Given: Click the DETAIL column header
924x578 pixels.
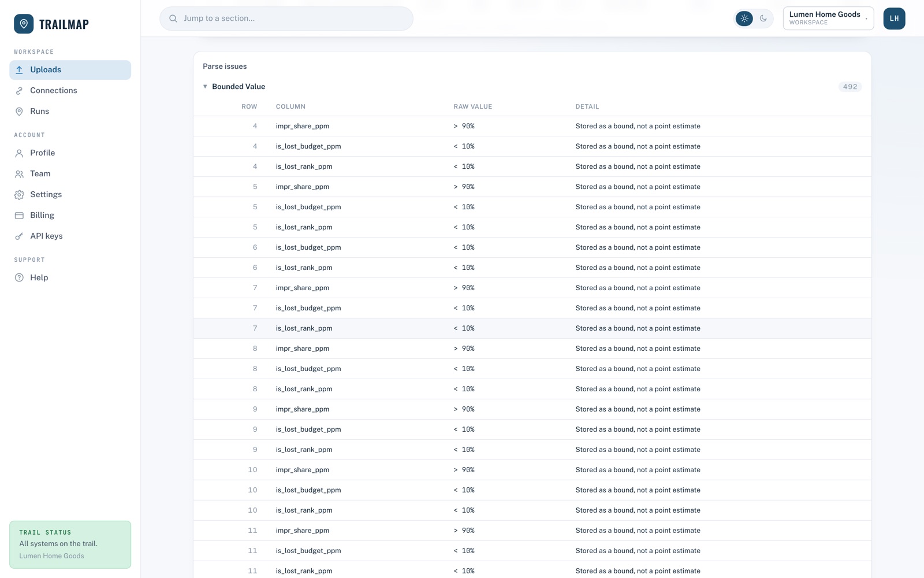Looking at the screenshot, I should [587, 107].
